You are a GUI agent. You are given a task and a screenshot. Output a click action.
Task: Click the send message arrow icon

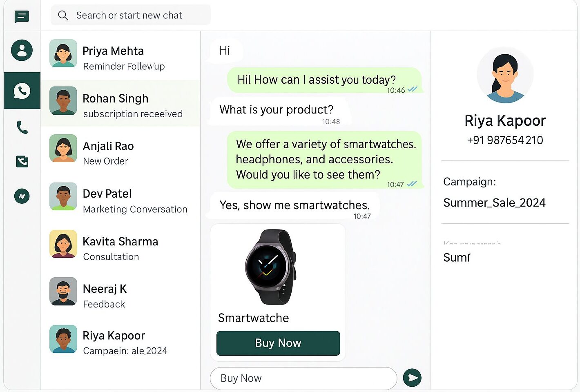tap(412, 378)
